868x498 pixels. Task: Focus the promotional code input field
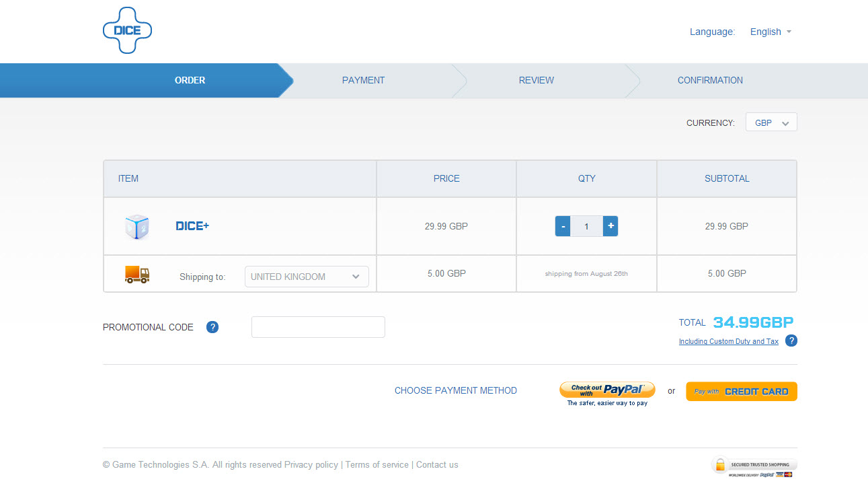pyautogui.click(x=318, y=327)
